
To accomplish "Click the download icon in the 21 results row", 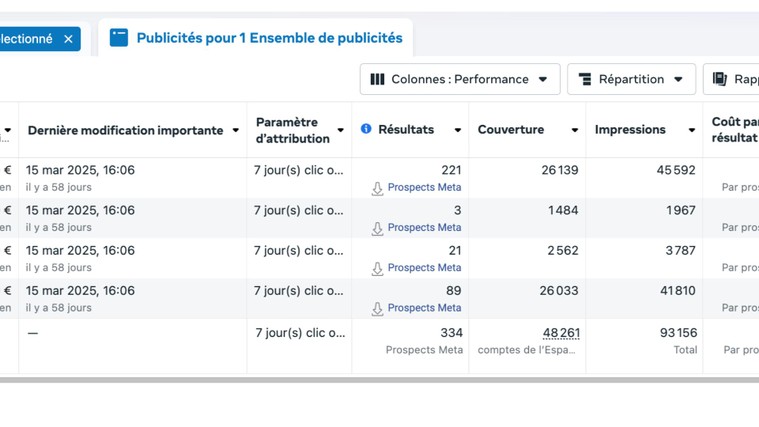I will click(x=377, y=269).
